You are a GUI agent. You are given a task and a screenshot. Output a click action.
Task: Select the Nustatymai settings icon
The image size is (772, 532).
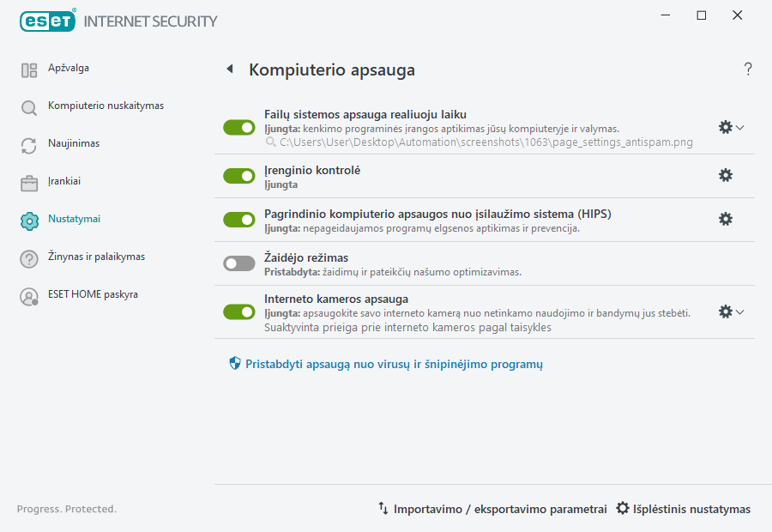[28, 219]
